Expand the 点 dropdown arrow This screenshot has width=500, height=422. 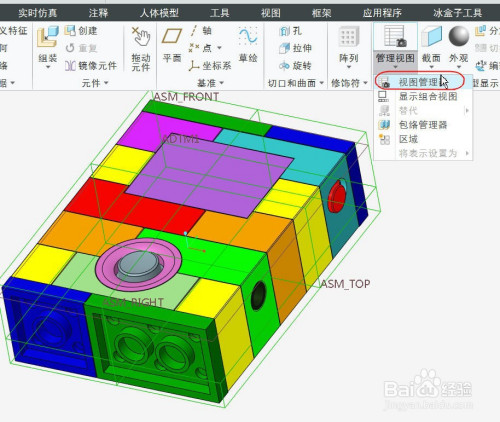[x=219, y=48]
